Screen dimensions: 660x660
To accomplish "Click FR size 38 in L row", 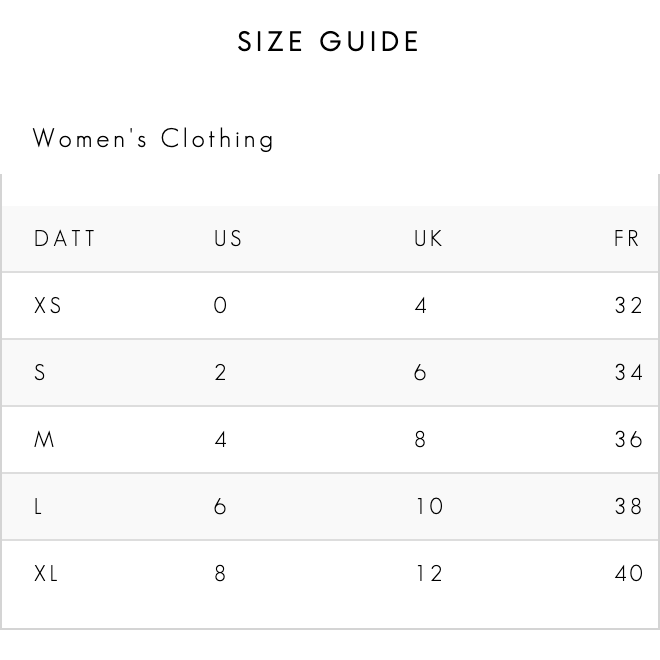I will (x=628, y=506).
